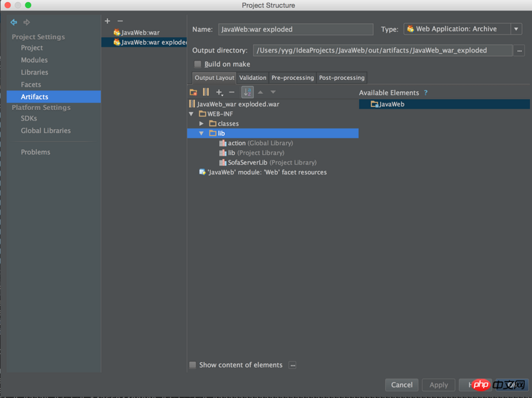
Task: Select JavaWeb:war exploded artifact
Action: point(144,42)
